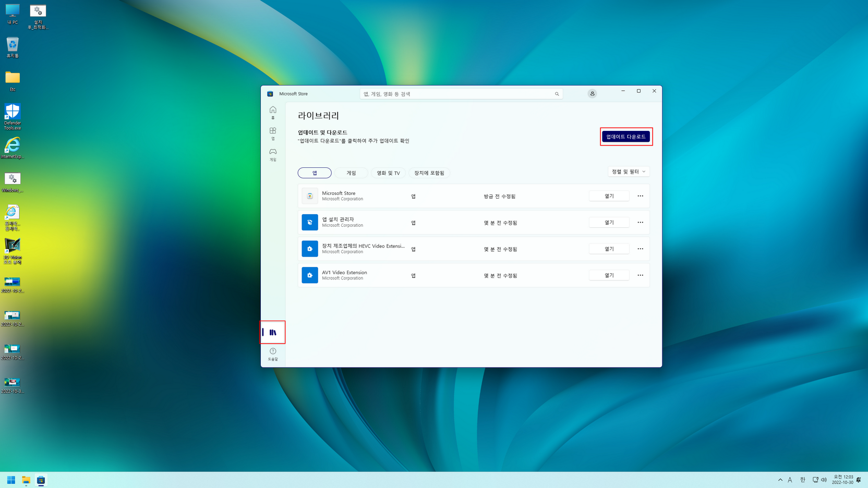Show hidden tray icons chevron
Image resolution: width=868 pixels, height=488 pixels.
click(780, 480)
